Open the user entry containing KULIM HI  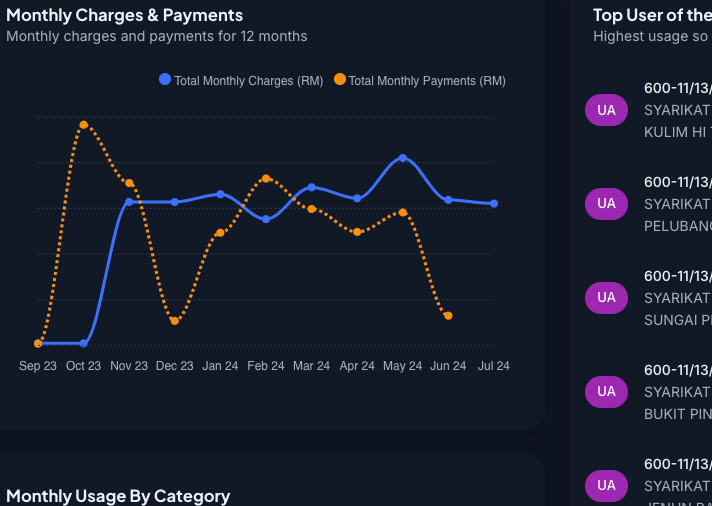(677, 109)
